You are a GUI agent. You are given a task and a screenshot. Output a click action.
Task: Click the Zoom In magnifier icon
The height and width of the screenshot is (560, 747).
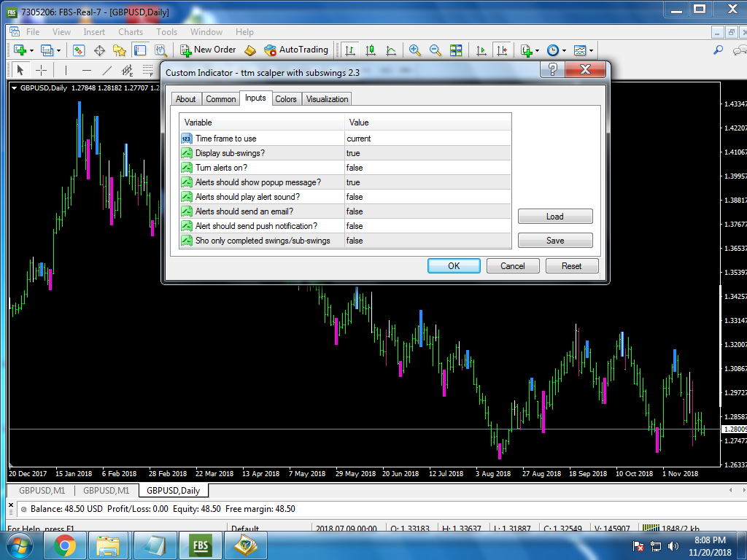pos(414,50)
